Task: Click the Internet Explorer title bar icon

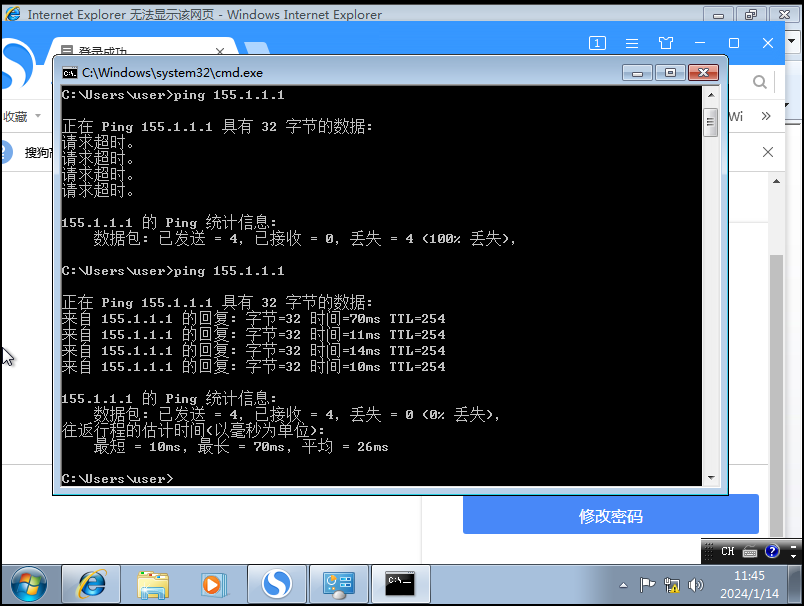Action: click(12, 14)
